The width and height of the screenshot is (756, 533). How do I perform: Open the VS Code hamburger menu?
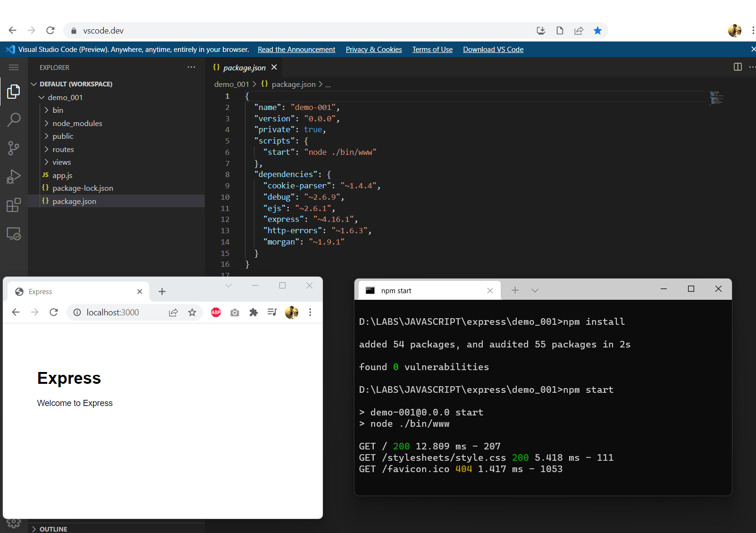click(14, 68)
